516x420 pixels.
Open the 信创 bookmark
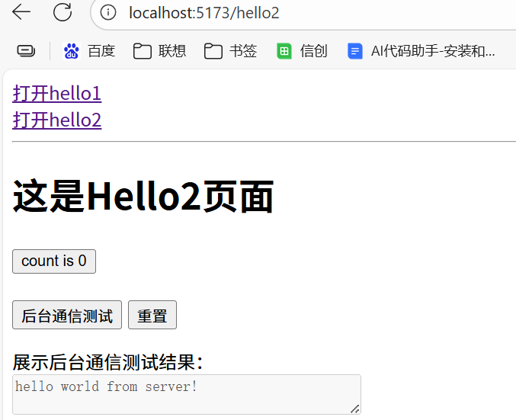click(302, 51)
